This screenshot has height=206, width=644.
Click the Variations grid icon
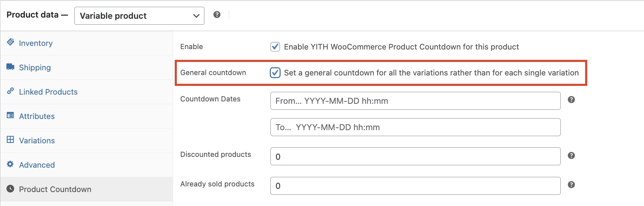click(10, 140)
